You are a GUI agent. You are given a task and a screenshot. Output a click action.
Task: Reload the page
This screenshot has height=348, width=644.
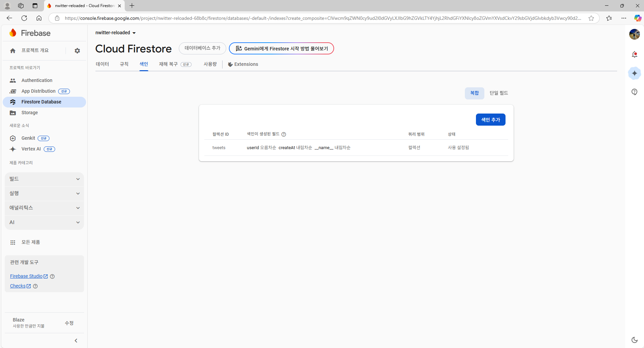(x=24, y=18)
